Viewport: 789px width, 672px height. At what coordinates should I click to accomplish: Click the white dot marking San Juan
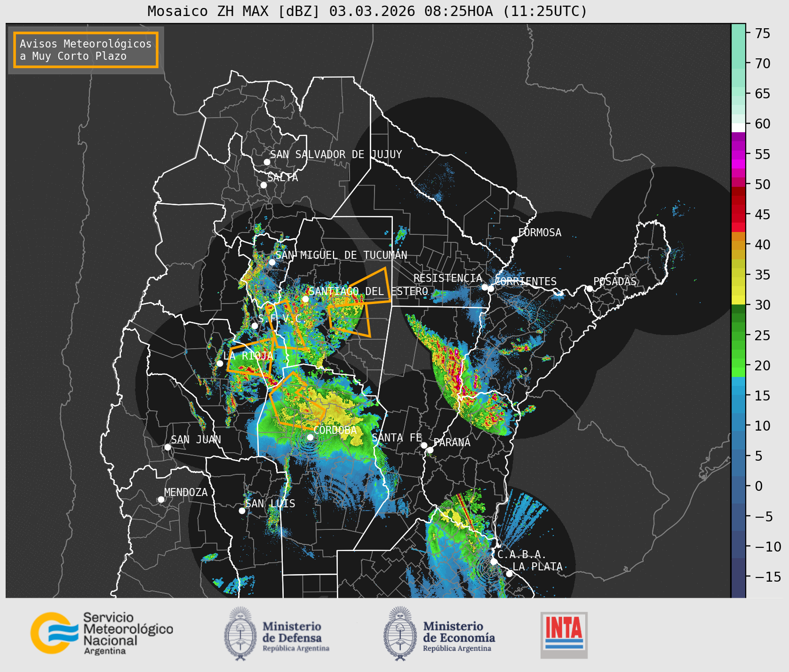pyautogui.click(x=167, y=447)
